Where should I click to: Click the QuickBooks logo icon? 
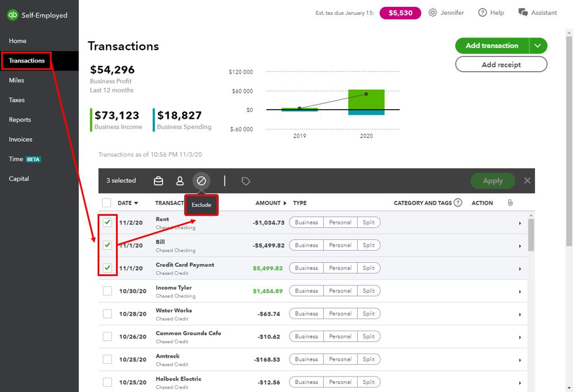tap(13, 15)
